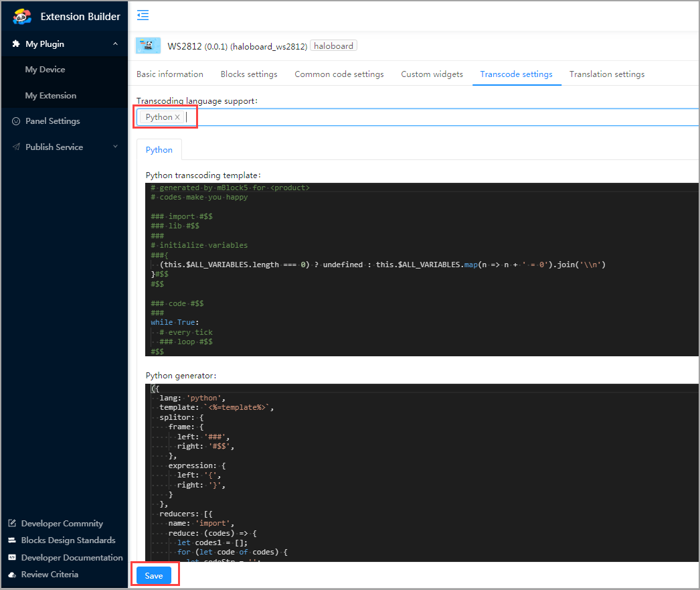
Task: Click the Developer Documentation icon
Action: pos(12,557)
